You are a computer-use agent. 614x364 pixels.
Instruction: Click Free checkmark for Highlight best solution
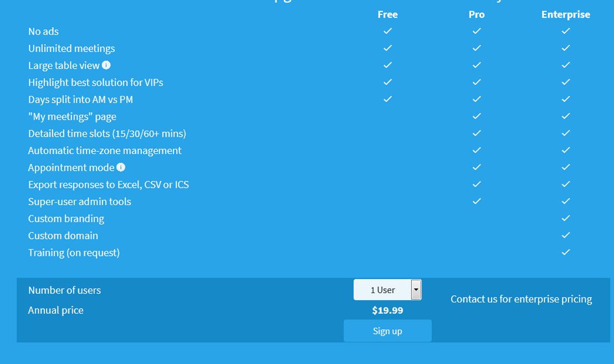(388, 82)
